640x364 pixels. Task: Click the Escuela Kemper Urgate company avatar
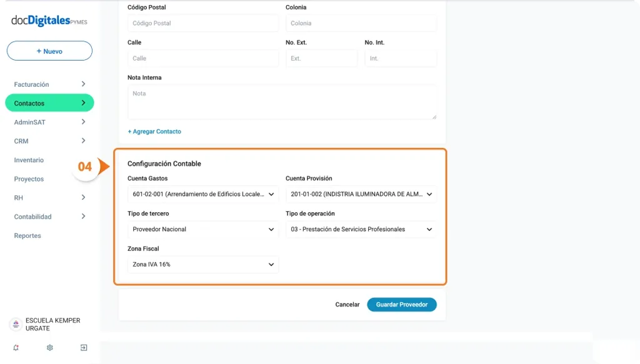point(16,324)
